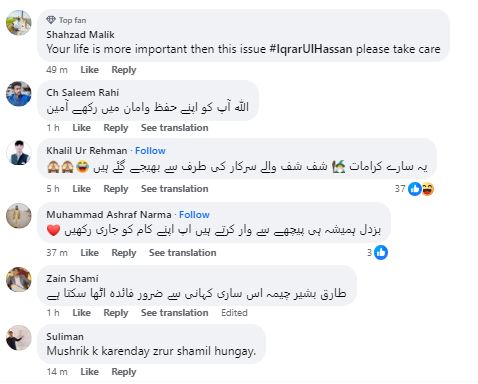Follow Khalil Ur Rehman
The height and width of the screenshot is (384, 478).
coord(150,151)
